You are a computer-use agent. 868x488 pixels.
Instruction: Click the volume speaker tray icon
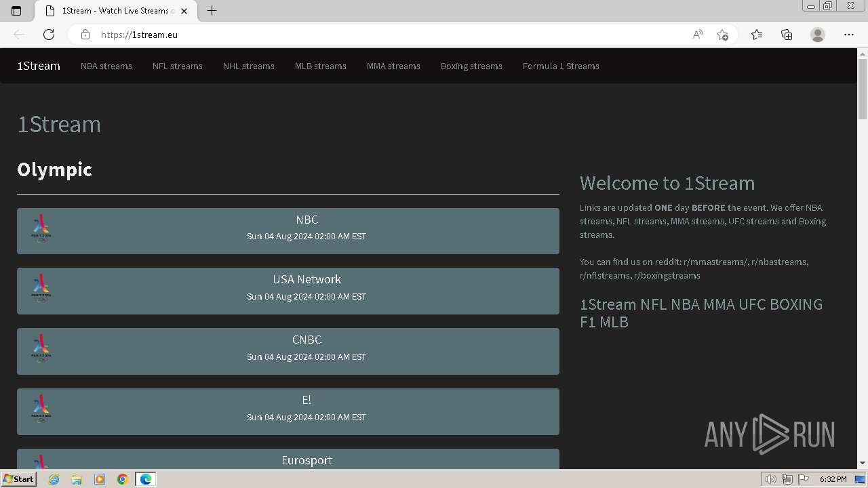770,479
